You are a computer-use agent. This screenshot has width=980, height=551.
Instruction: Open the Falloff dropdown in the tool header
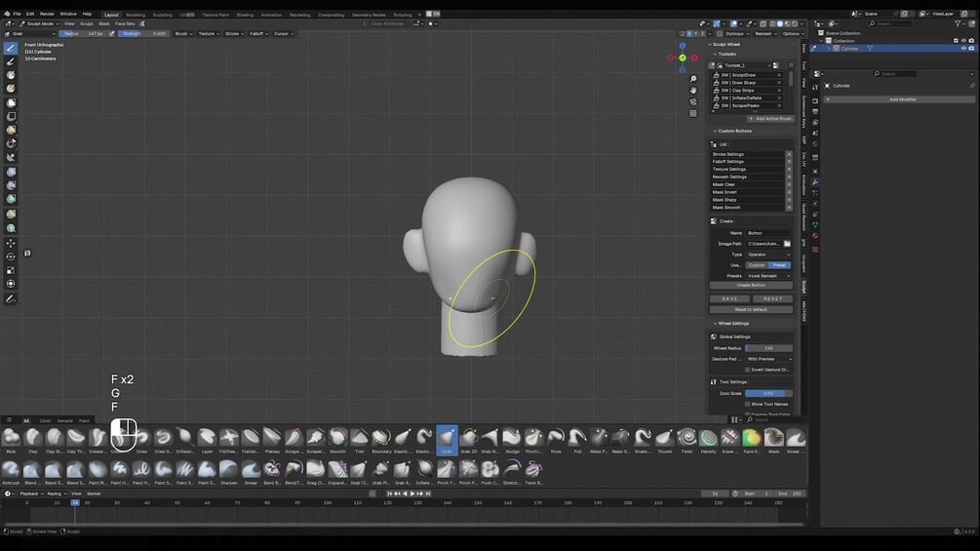click(258, 34)
